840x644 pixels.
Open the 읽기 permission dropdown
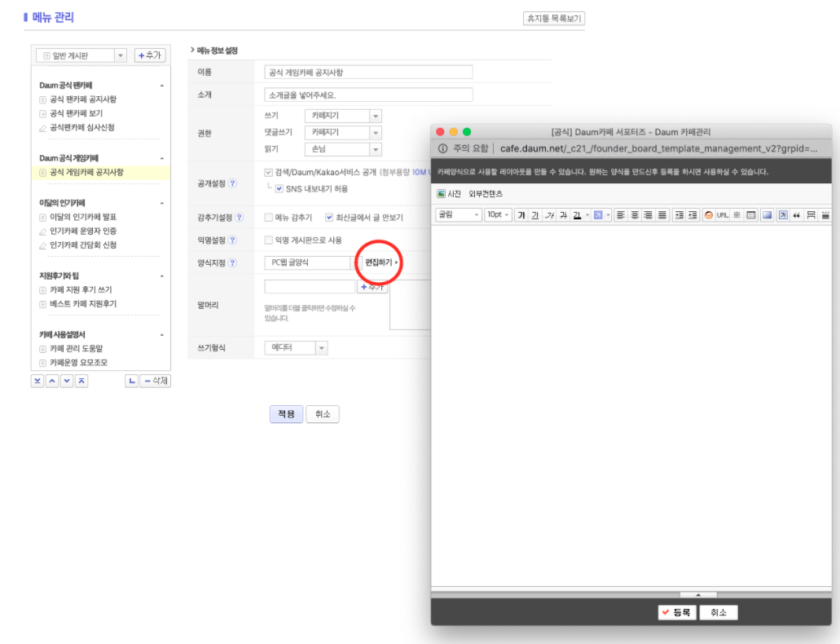[x=343, y=149]
